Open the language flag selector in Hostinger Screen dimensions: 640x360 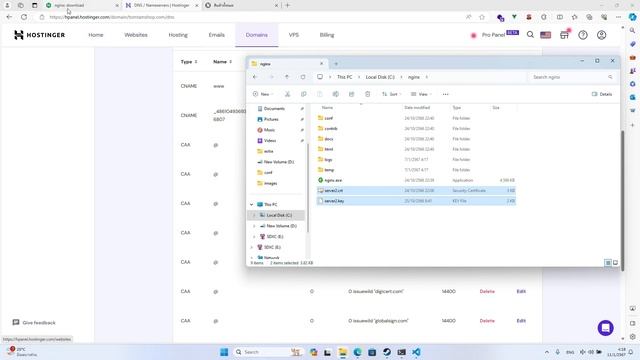(546, 35)
